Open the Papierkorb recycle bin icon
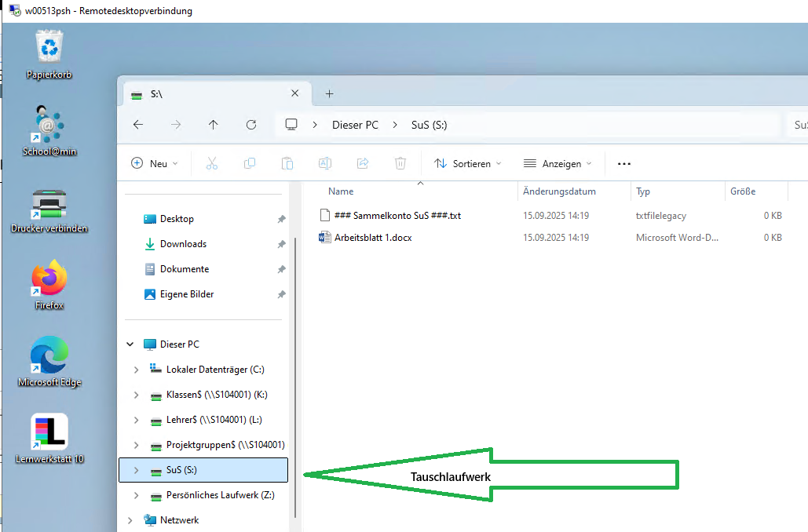 pos(49,47)
